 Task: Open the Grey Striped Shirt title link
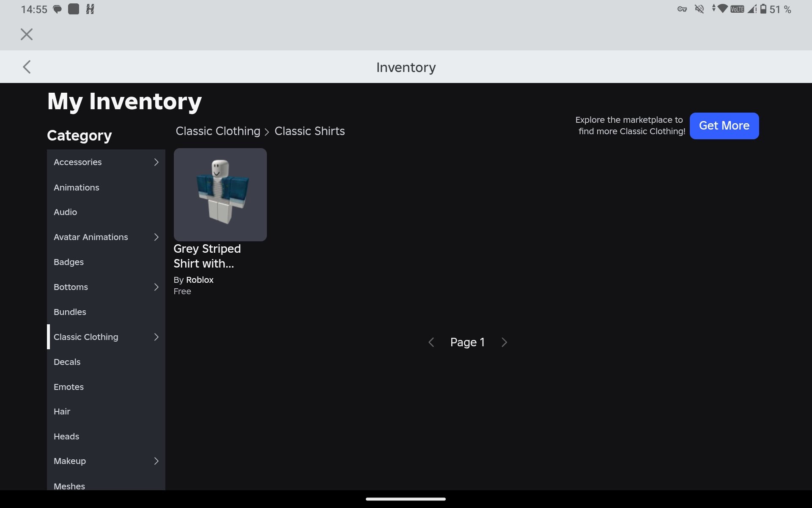[x=207, y=256]
